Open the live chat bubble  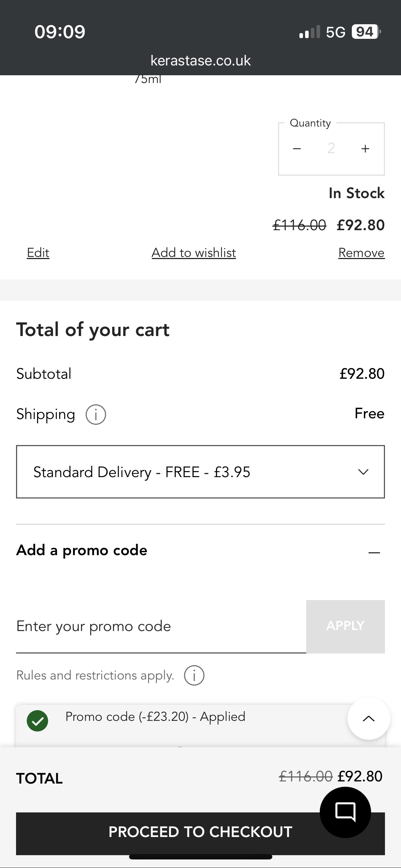click(345, 812)
